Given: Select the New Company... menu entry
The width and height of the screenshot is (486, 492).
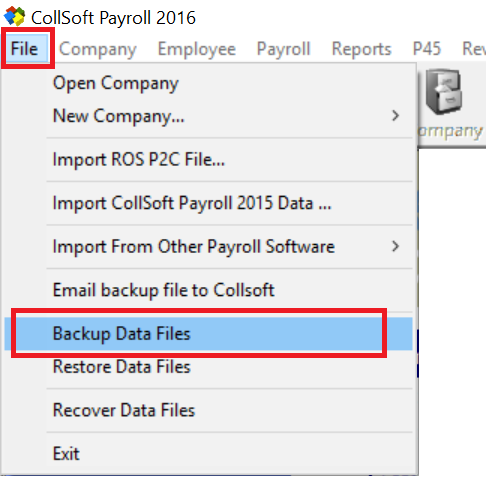Looking at the screenshot, I should click(208, 116).
